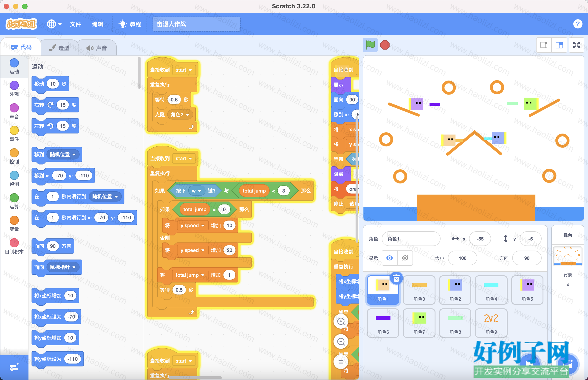Switch to large stage layout
This screenshot has height=380, width=588.
click(x=559, y=45)
